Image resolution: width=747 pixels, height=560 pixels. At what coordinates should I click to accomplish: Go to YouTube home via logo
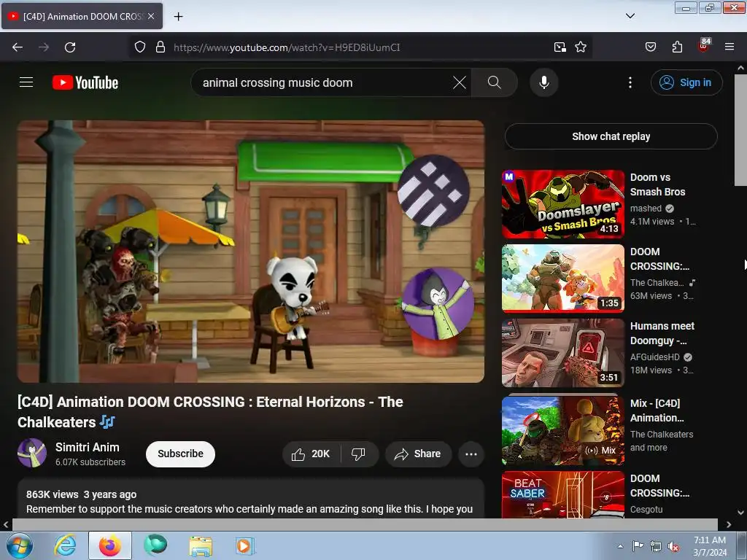(x=85, y=82)
